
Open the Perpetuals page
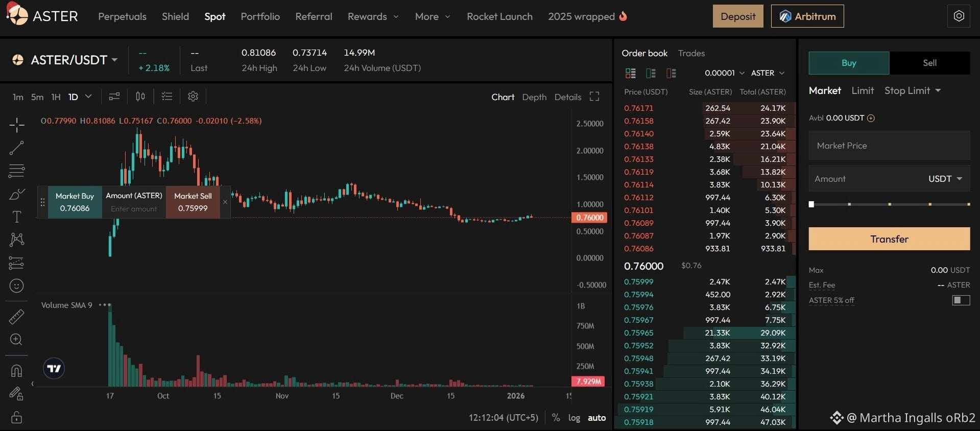click(122, 16)
